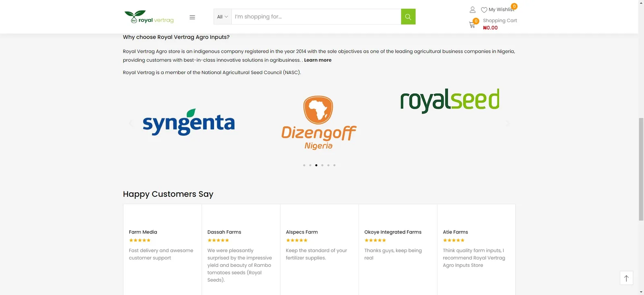
Task: Click star rating under Okoye Integrated Farms
Action: click(375, 240)
